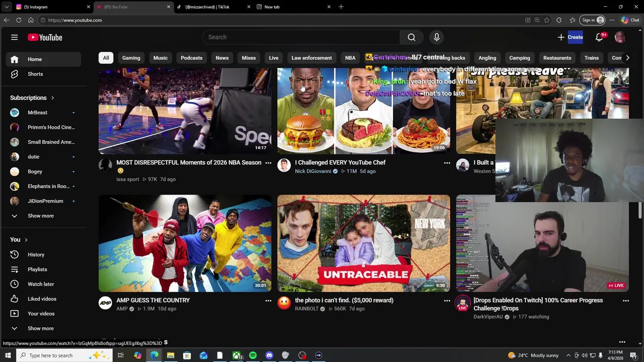Select the Music filter chip

pyautogui.click(x=160, y=58)
